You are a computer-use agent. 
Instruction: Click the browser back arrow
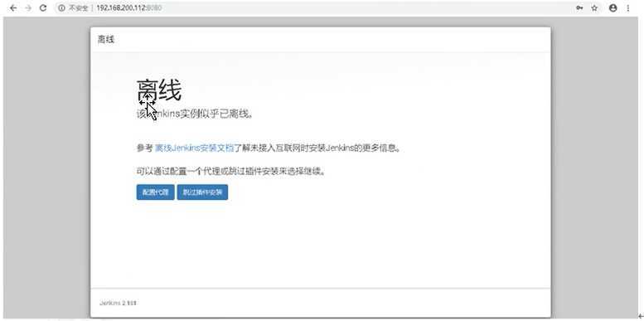click(13, 8)
